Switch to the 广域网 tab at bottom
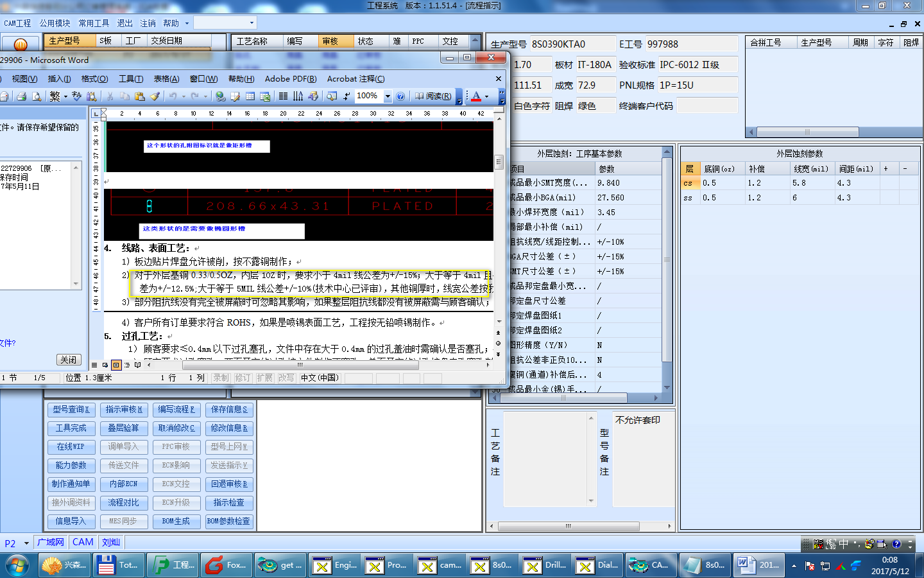 51,542
